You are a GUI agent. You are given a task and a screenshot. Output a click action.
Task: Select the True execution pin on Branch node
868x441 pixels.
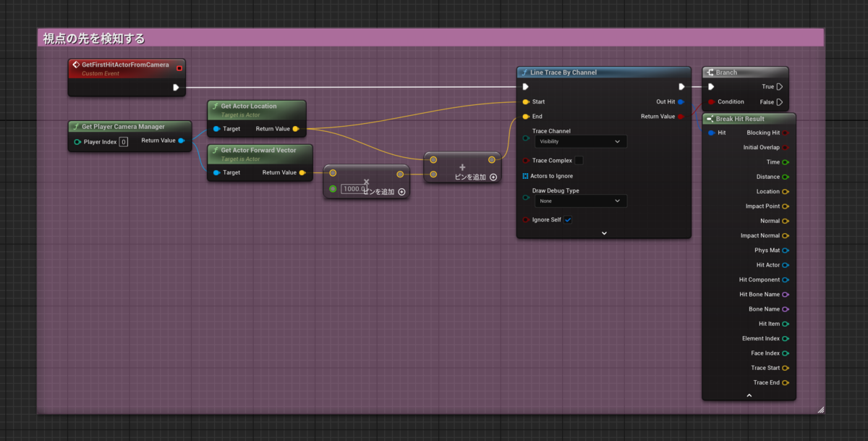(x=780, y=86)
